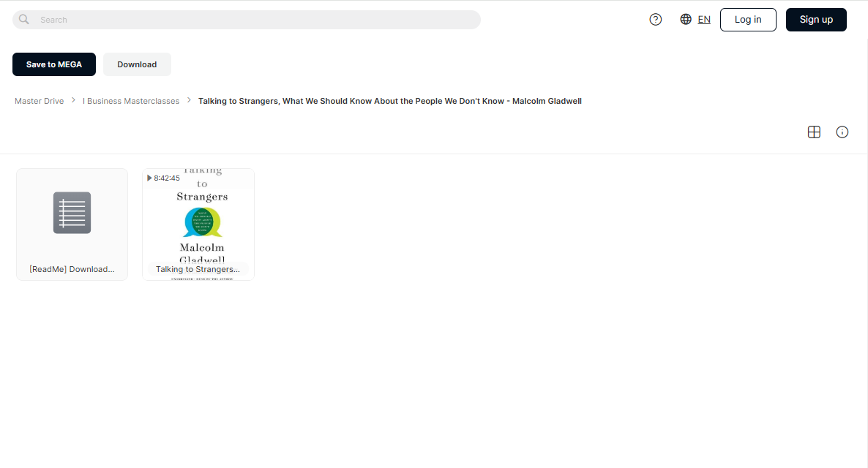This screenshot has width=868, height=468.
Task: Click the Download button
Action: tap(137, 64)
